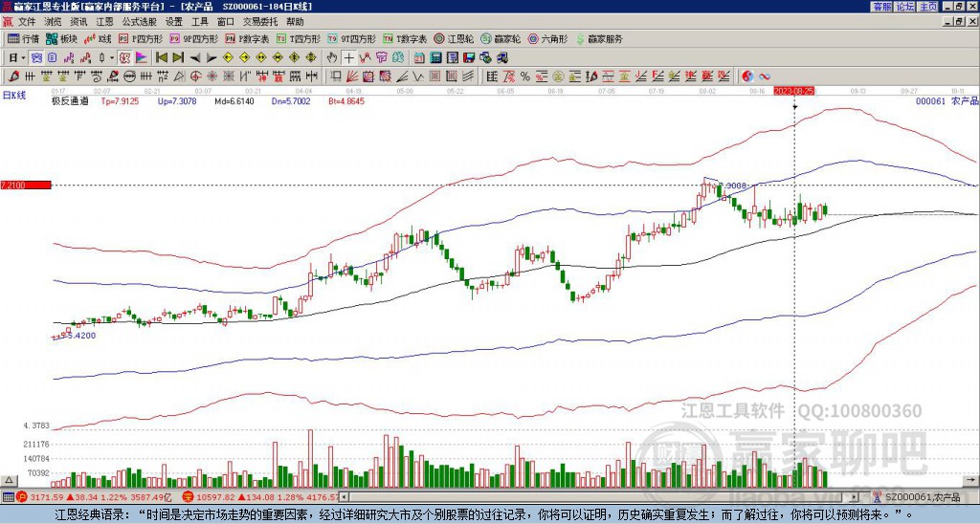Open the 交易委托 menu
Image resolution: width=980 pixels, height=524 pixels.
(x=260, y=22)
